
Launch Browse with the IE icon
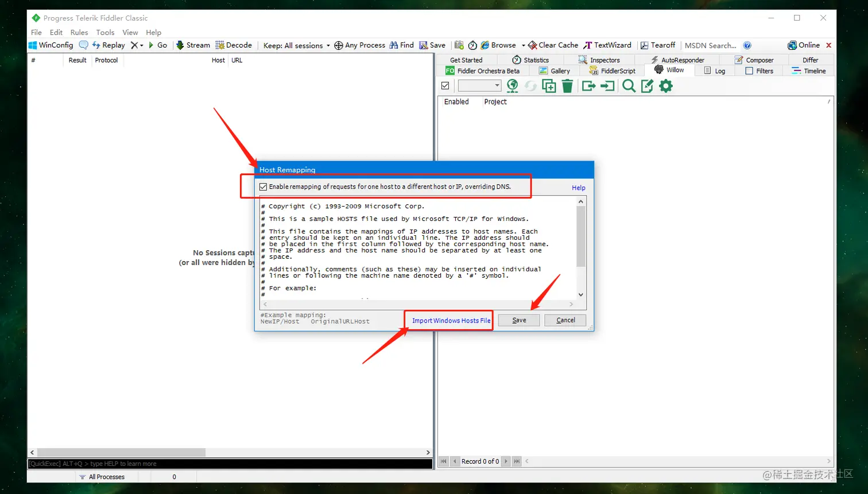coord(498,45)
